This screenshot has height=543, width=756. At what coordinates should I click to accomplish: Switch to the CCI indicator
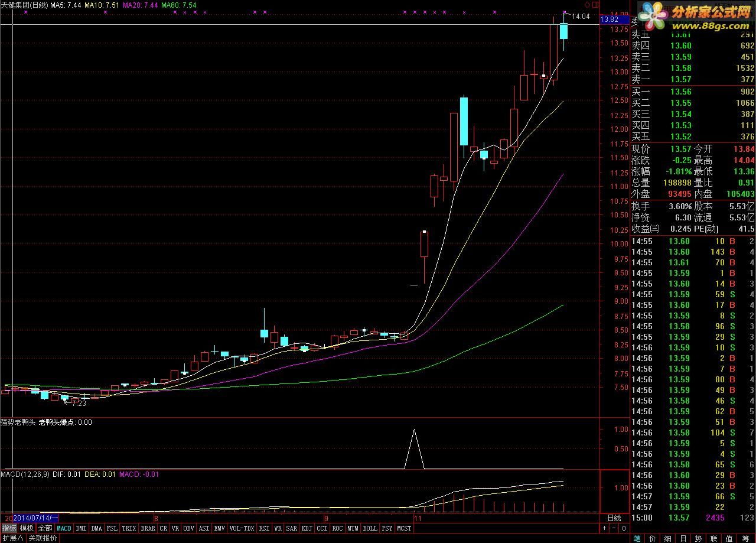(322, 528)
